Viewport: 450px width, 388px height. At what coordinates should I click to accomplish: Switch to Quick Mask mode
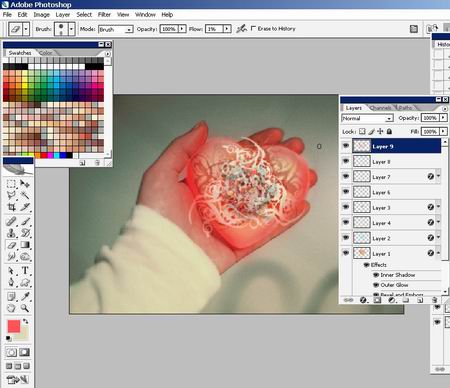(x=24, y=352)
